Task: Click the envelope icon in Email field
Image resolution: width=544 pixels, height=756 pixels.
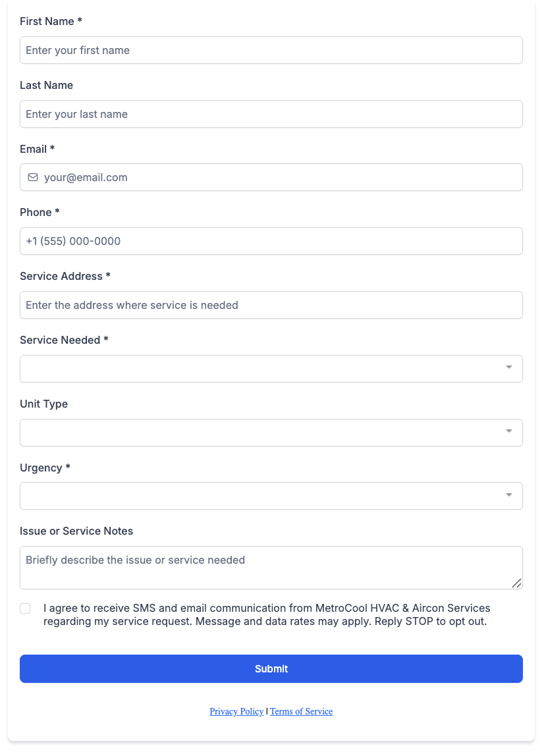Action: 33,177
